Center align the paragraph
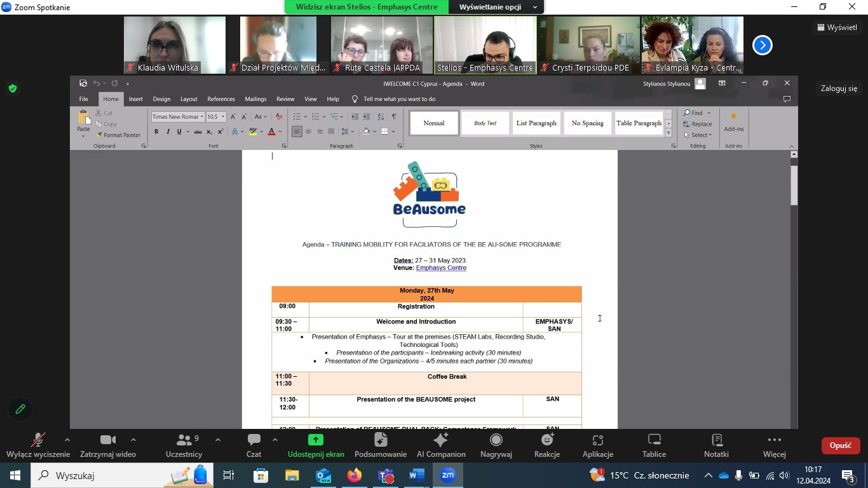The height and width of the screenshot is (488, 868). 308,132
